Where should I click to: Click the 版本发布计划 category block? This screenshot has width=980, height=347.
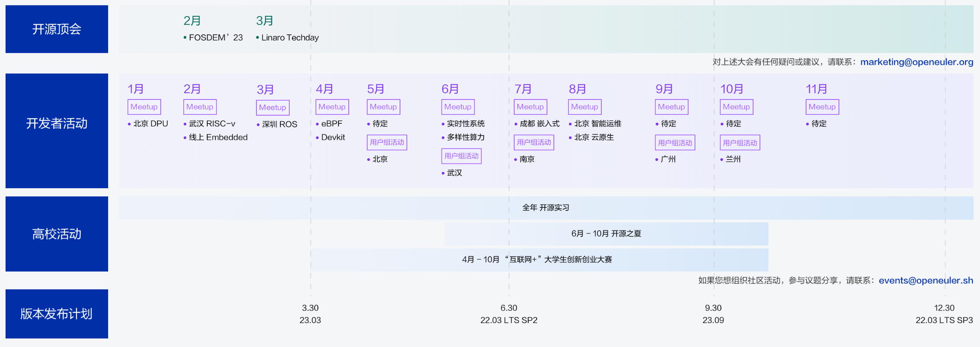pos(57,314)
